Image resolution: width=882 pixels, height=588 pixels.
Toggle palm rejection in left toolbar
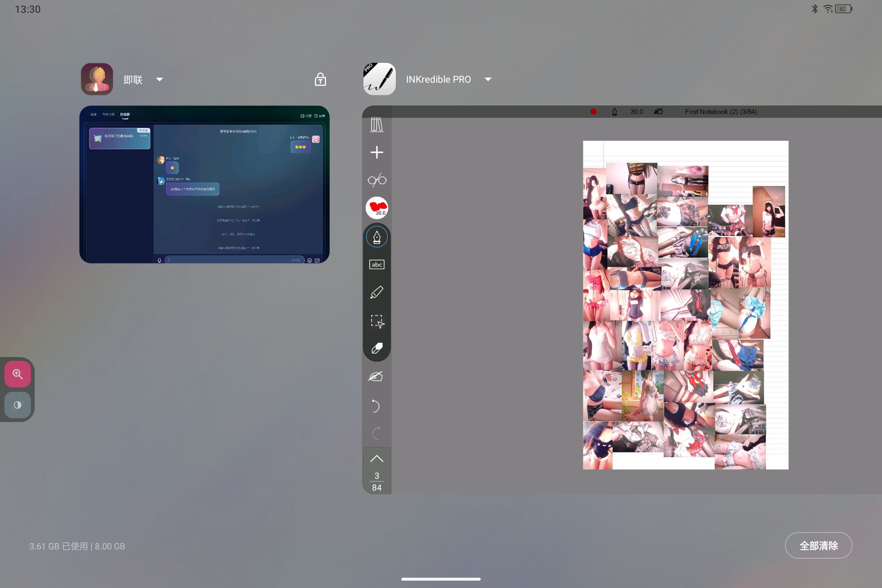point(376,376)
